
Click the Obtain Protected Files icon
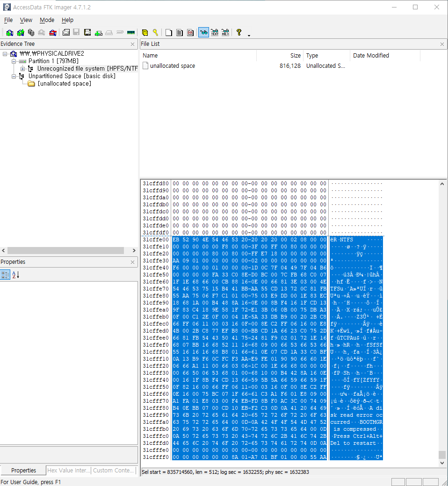point(145,32)
